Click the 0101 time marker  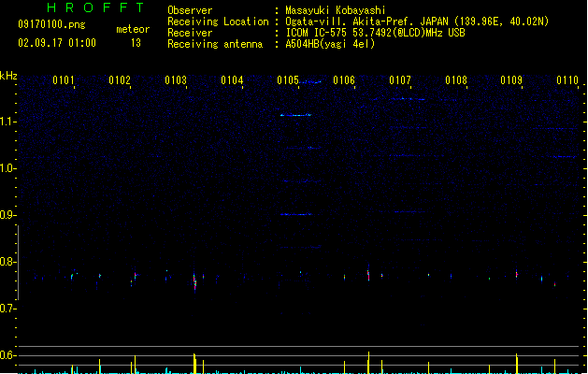[64, 80]
